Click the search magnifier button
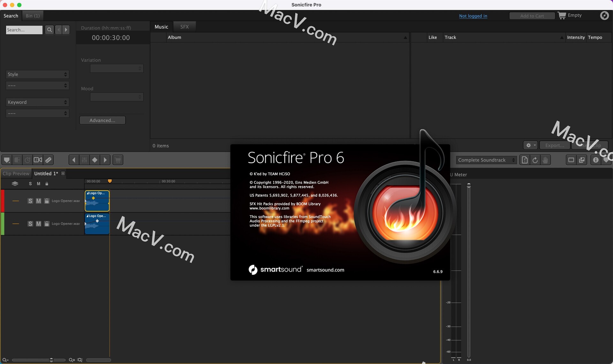 tap(49, 30)
